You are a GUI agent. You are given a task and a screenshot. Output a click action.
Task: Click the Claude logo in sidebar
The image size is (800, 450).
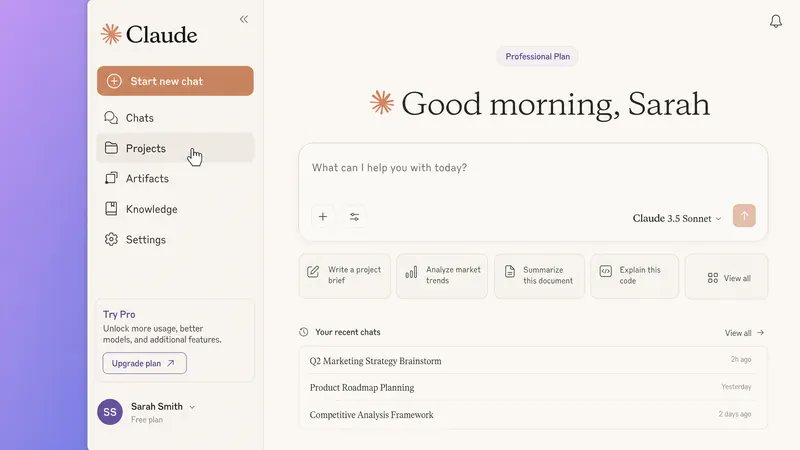[149, 35]
